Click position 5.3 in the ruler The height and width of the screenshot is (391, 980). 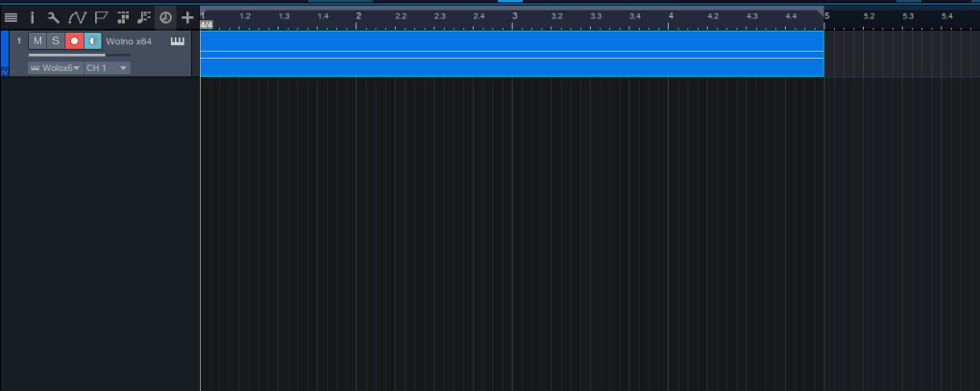(908, 16)
